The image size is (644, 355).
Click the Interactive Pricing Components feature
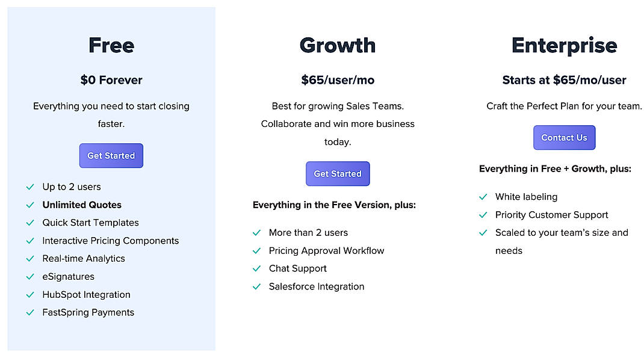point(110,241)
